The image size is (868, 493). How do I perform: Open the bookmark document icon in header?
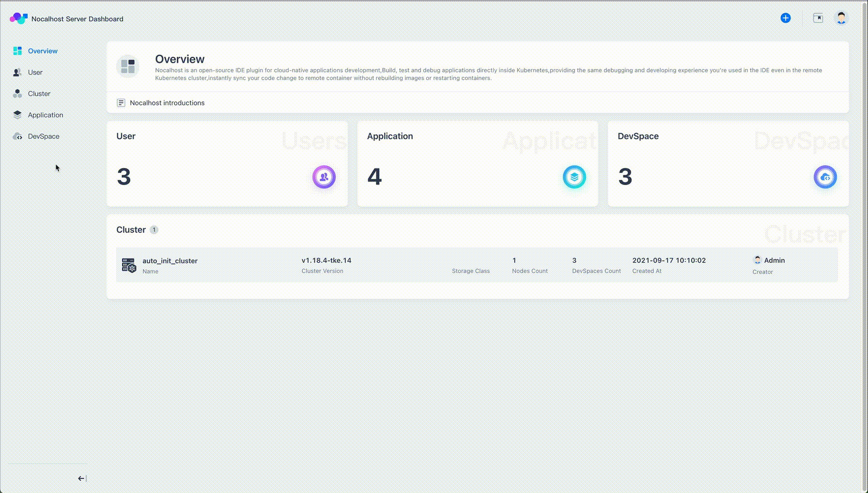click(818, 18)
